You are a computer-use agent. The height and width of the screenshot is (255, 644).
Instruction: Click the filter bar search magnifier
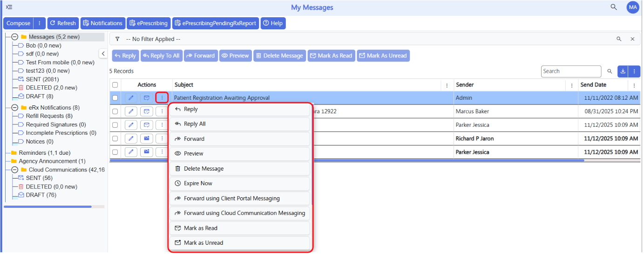(x=619, y=39)
